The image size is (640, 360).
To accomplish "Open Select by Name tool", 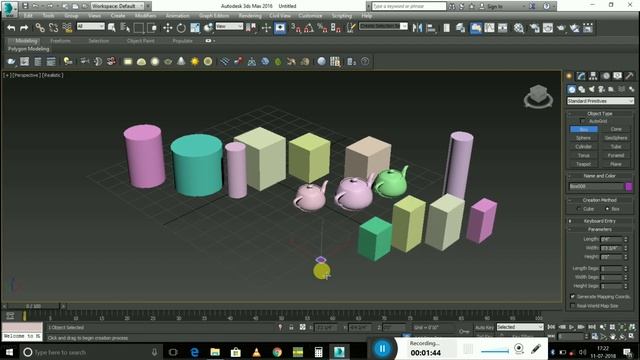I will [x=125, y=28].
